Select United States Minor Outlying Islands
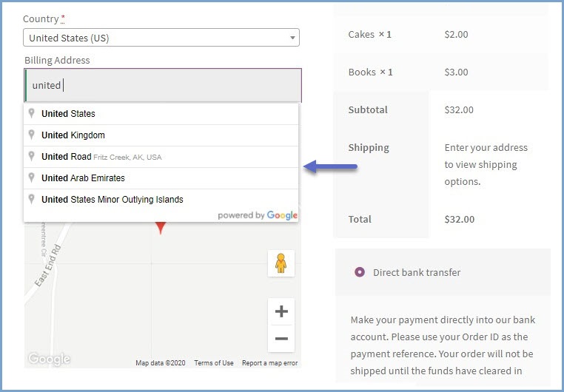The height and width of the screenshot is (392, 564). tap(112, 200)
